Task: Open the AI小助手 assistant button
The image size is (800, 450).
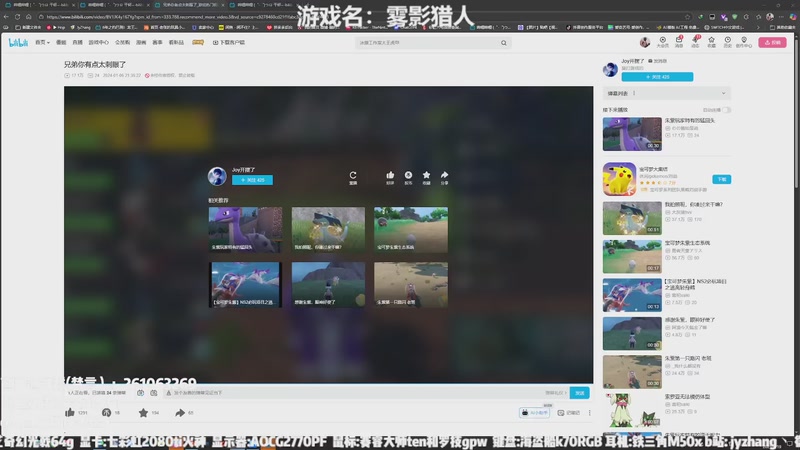Action: pos(534,412)
